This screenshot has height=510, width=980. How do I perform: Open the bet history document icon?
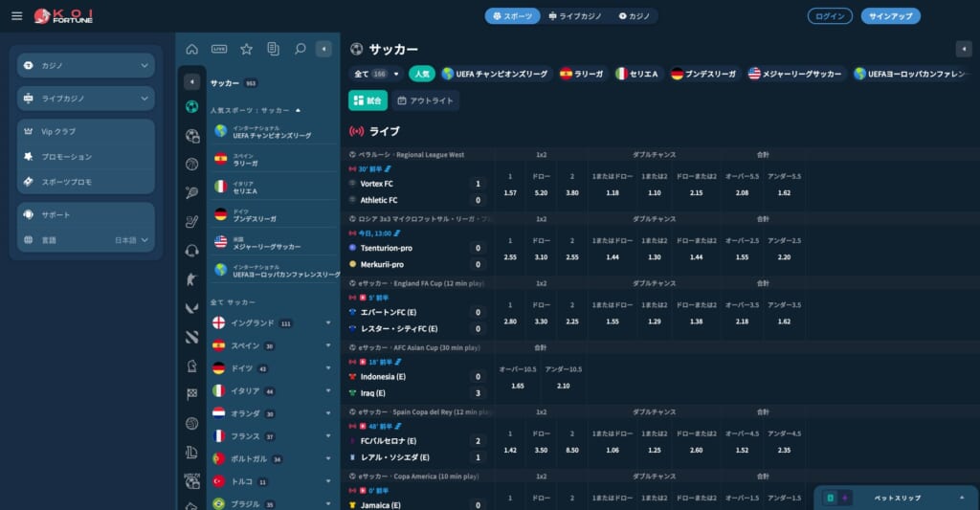(273, 49)
